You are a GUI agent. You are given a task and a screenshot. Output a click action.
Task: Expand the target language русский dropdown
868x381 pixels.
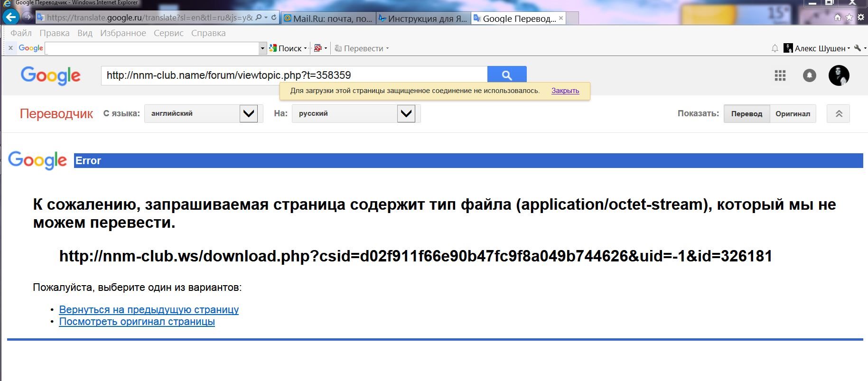coord(406,114)
